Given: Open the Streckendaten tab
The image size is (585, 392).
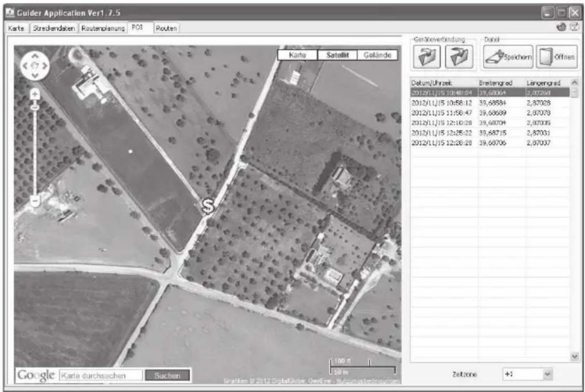Looking at the screenshot, I should 54,28.
